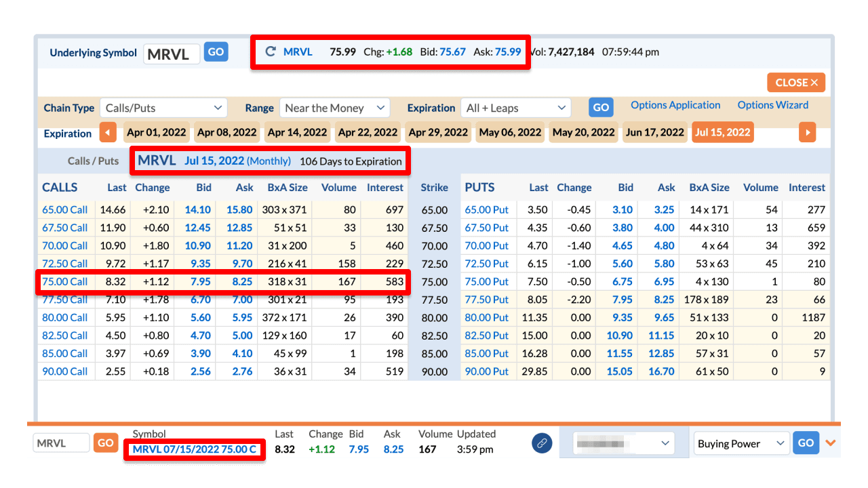Click the blue GO button beside Buying Power
The width and height of the screenshot is (868, 488).
[805, 443]
